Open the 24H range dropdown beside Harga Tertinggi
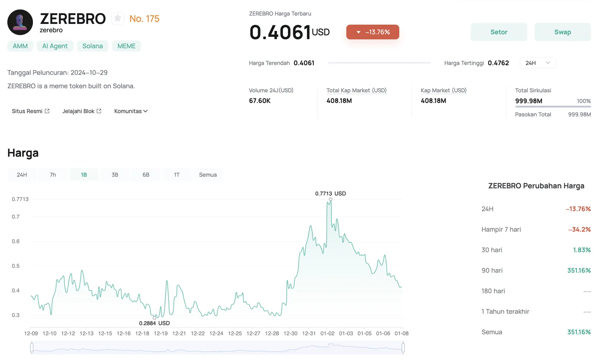This screenshot has height=364, width=606. 538,63
